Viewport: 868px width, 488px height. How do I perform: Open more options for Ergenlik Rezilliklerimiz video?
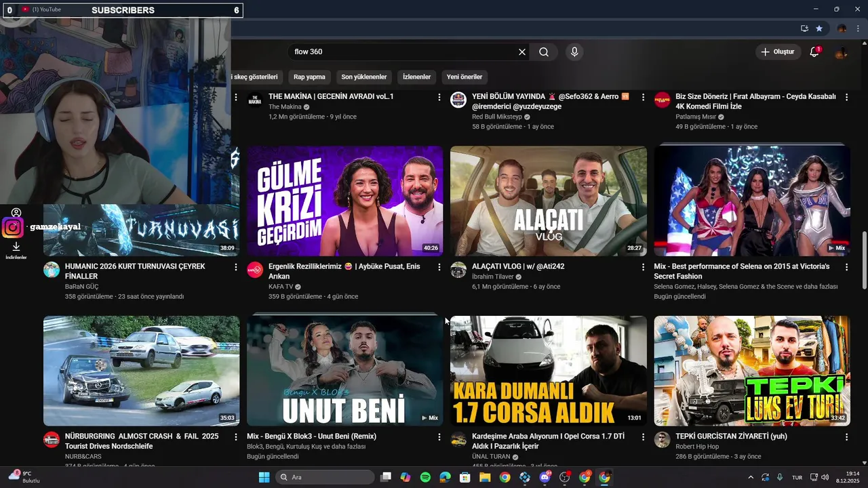click(439, 267)
